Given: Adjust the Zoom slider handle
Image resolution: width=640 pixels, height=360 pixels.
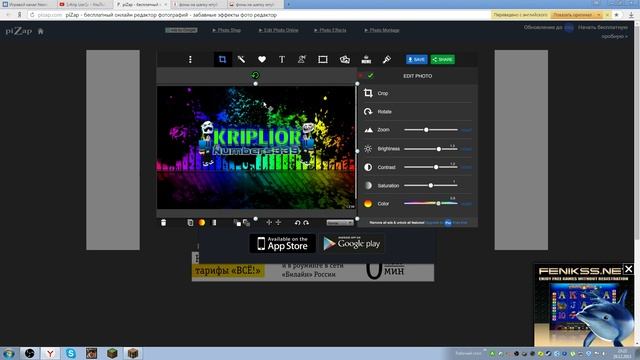Looking at the screenshot, I should click(x=426, y=130).
